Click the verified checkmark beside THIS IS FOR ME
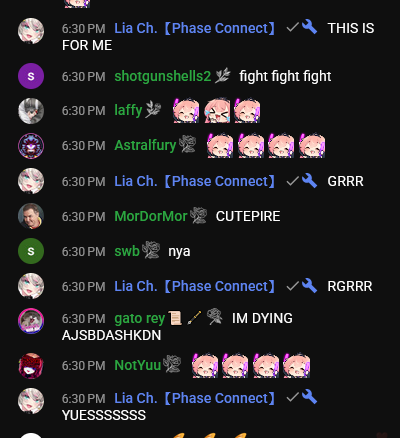 [x=293, y=28]
